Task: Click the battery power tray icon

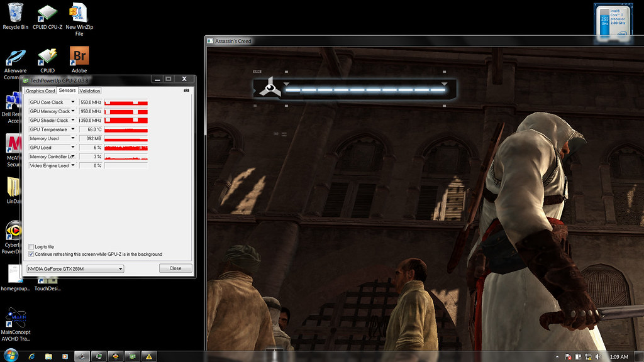Action: (579, 357)
